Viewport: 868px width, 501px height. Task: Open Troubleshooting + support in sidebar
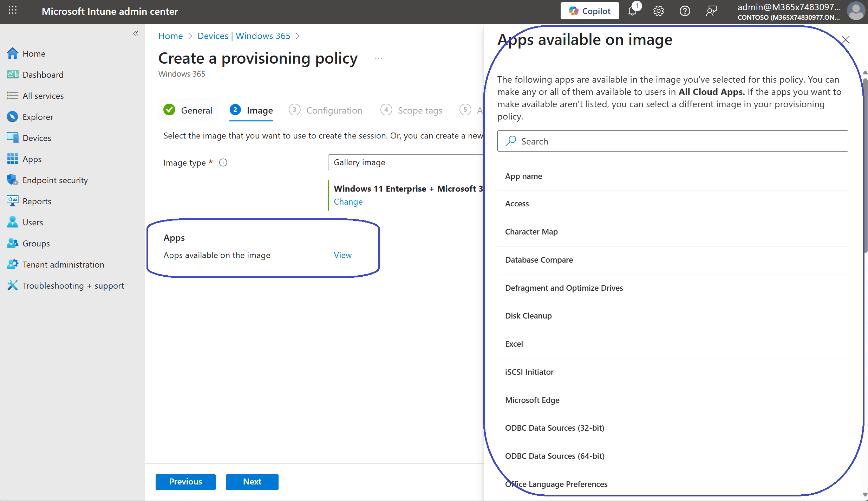[73, 285]
